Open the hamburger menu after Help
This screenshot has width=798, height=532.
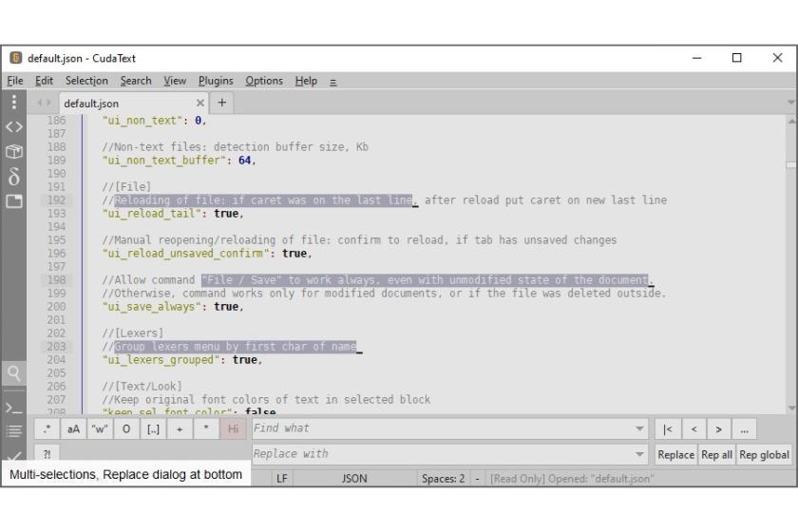(x=332, y=82)
